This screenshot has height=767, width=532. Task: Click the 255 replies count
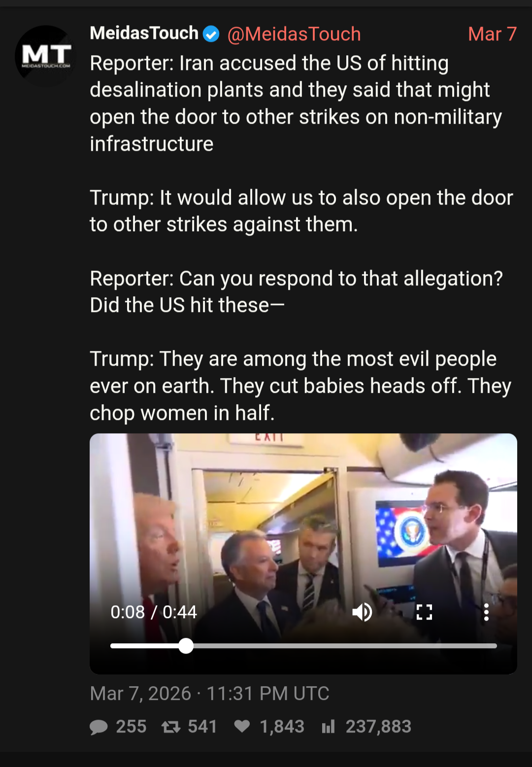point(131,727)
